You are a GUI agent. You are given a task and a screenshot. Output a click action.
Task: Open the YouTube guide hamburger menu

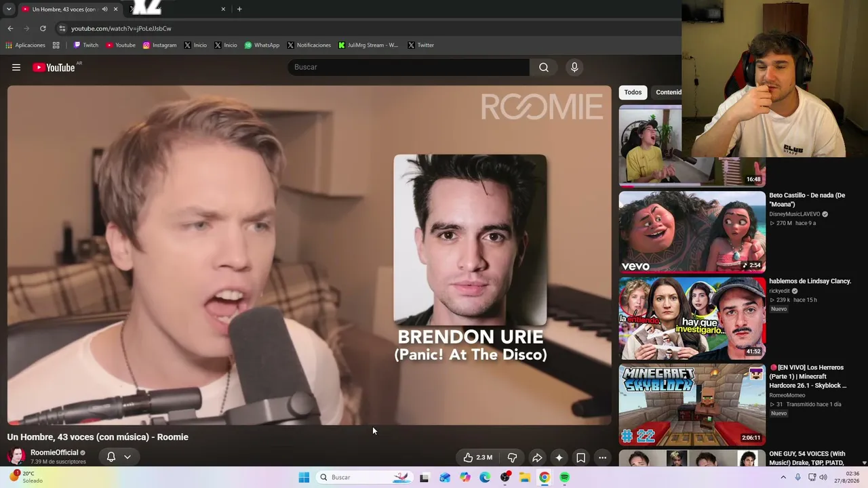pyautogui.click(x=16, y=67)
